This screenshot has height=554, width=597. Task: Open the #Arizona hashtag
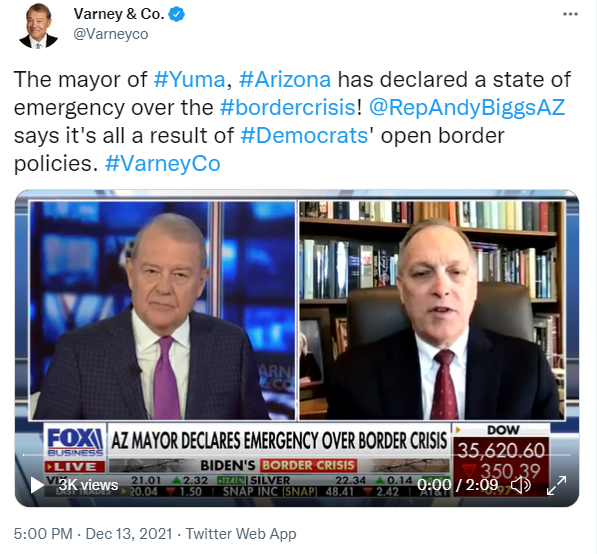tap(285, 80)
